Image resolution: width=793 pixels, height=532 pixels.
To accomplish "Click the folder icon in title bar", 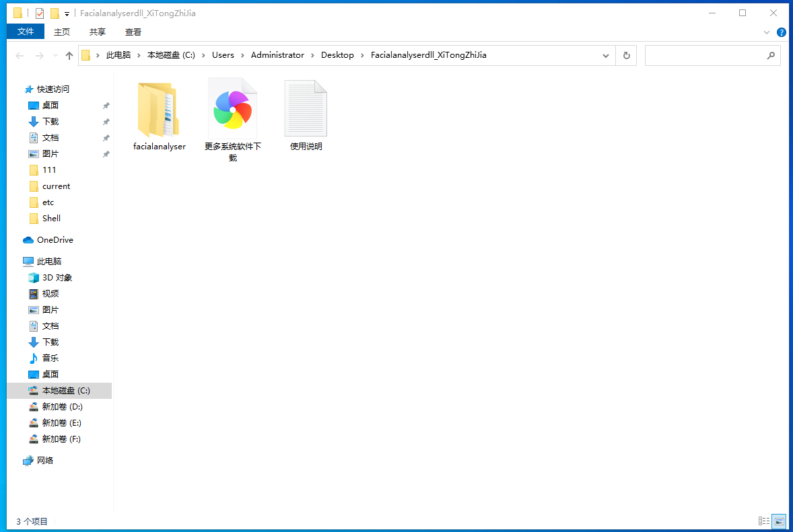I will [x=18, y=13].
